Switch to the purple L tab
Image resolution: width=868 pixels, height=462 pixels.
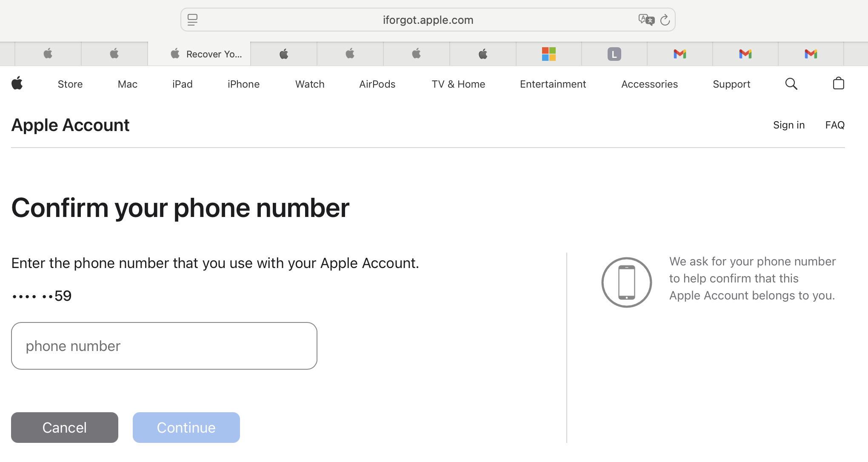(x=614, y=54)
